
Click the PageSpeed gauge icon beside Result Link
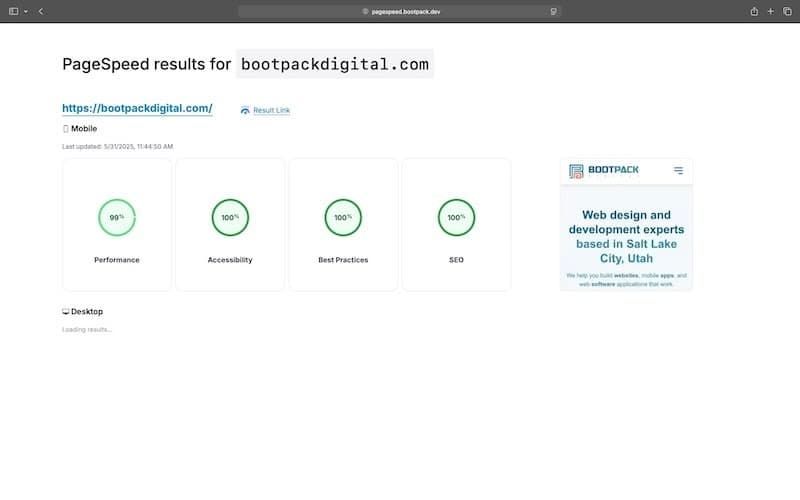pyautogui.click(x=245, y=110)
